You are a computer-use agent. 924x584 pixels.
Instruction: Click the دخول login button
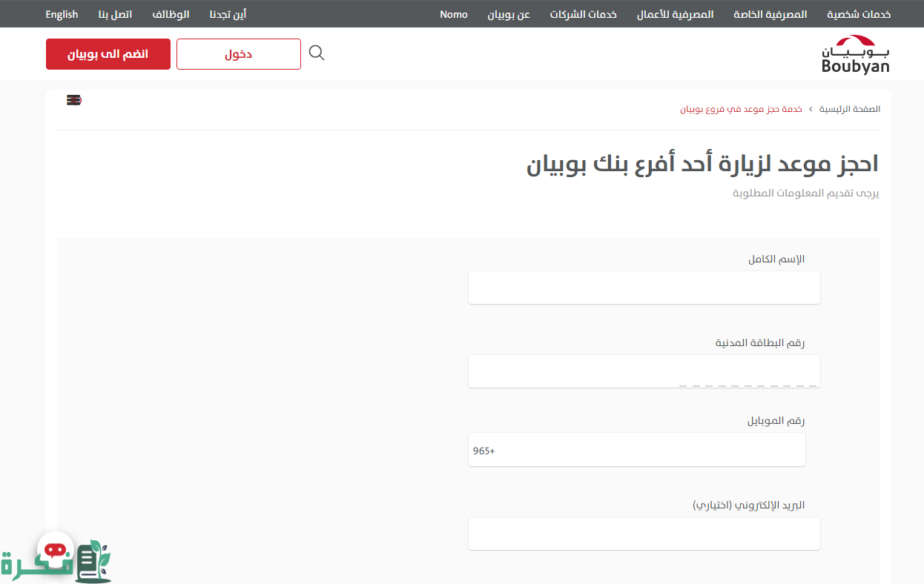click(x=239, y=54)
